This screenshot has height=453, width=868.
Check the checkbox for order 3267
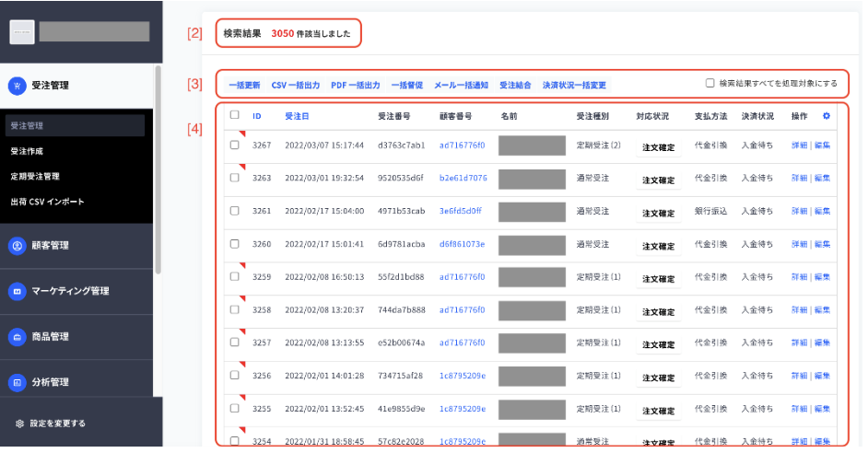pyautogui.click(x=235, y=145)
